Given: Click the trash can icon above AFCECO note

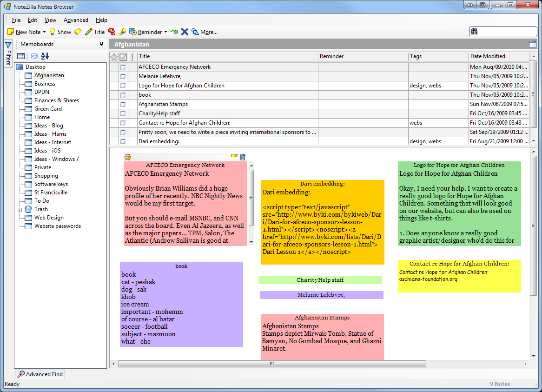Looking at the screenshot, I should click(243, 157).
